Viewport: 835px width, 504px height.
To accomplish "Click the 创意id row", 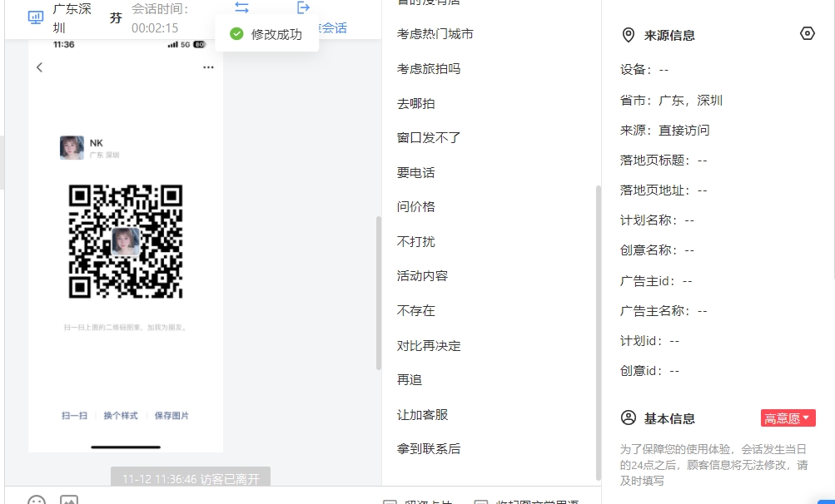I will coord(649,370).
